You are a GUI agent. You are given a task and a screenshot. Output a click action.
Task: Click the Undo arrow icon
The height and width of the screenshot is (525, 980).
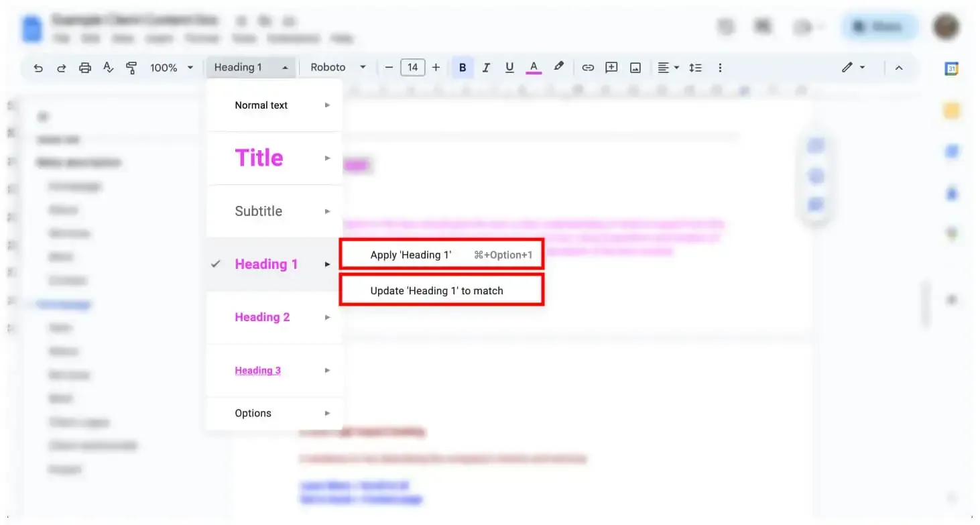pos(38,68)
